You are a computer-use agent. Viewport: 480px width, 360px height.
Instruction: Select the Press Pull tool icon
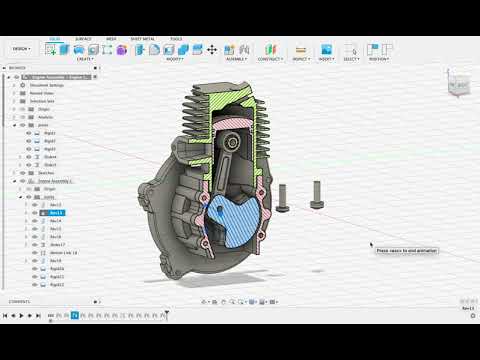point(140,50)
